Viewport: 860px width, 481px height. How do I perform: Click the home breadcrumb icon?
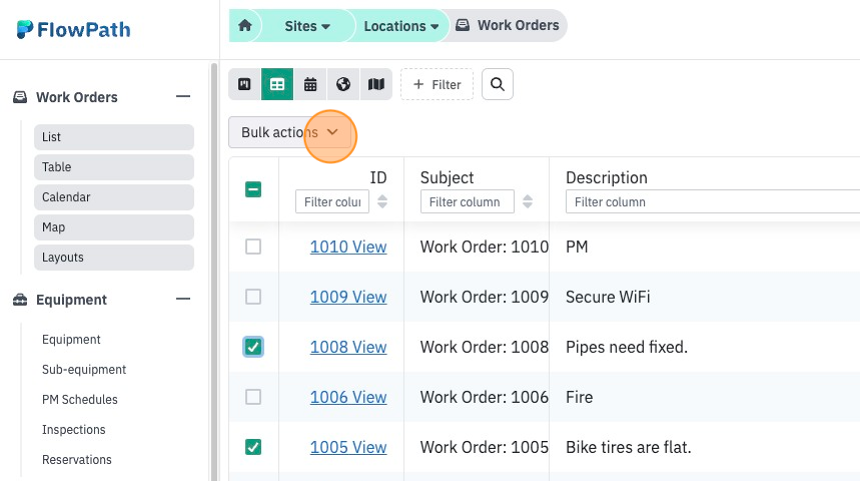coord(245,25)
